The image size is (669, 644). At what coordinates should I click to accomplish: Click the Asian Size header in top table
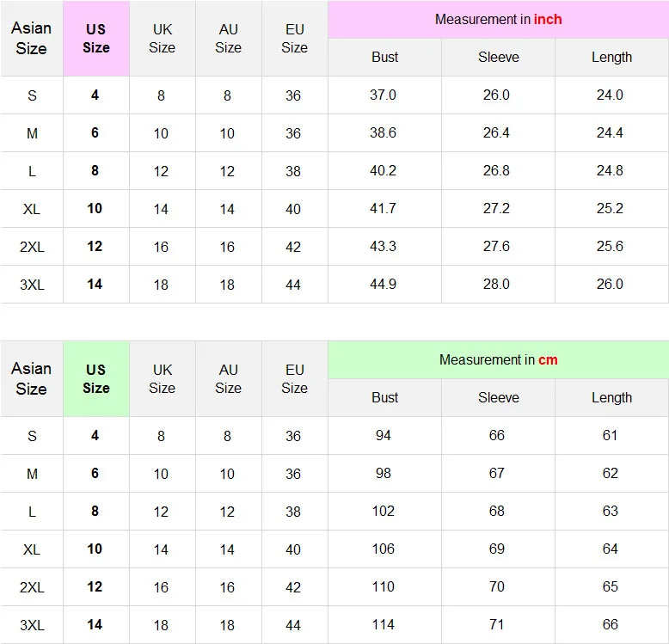32,39
